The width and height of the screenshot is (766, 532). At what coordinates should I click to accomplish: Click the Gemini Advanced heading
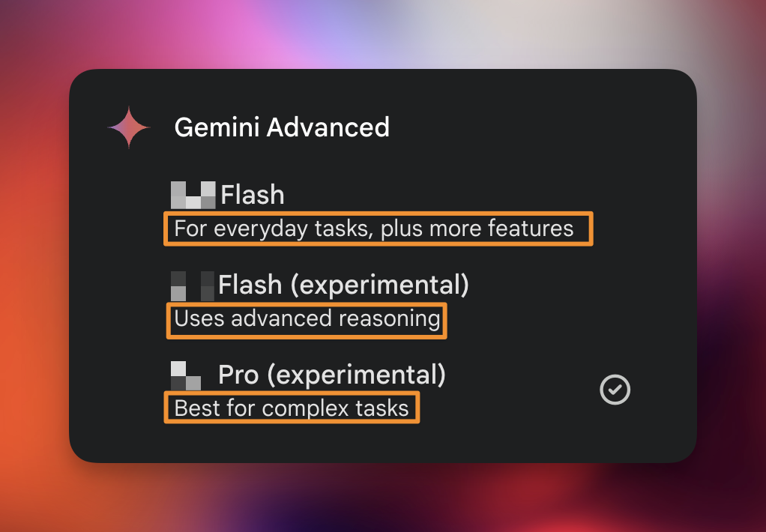coord(282,127)
